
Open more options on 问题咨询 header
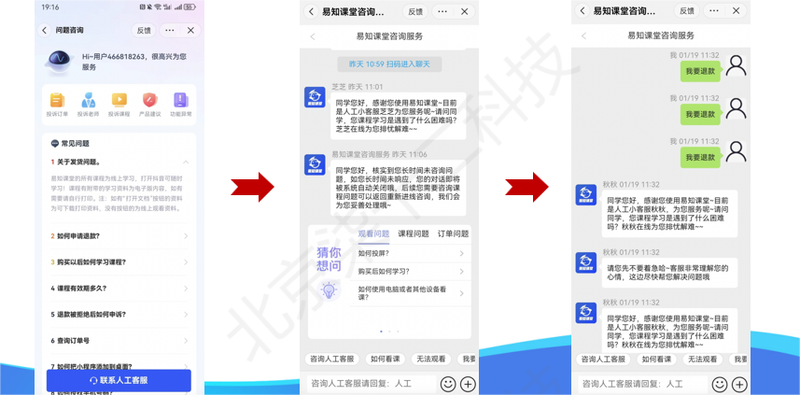coord(169,30)
